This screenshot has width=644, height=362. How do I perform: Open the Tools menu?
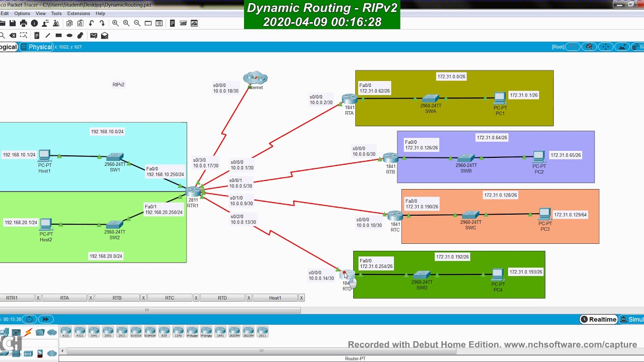click(56, 14)
